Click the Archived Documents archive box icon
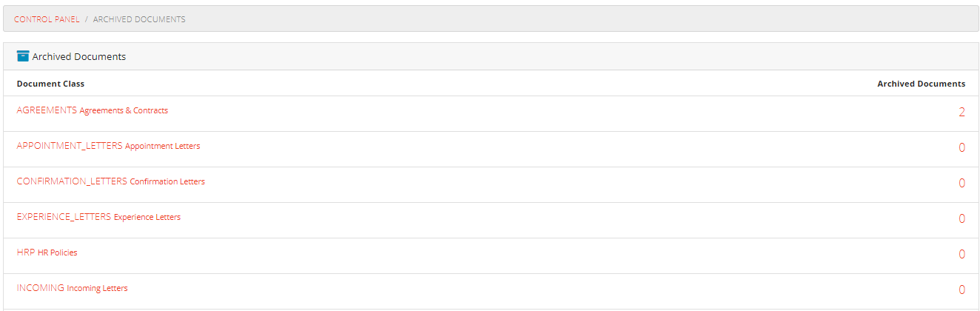980x311 pixels. coord(23,56)
